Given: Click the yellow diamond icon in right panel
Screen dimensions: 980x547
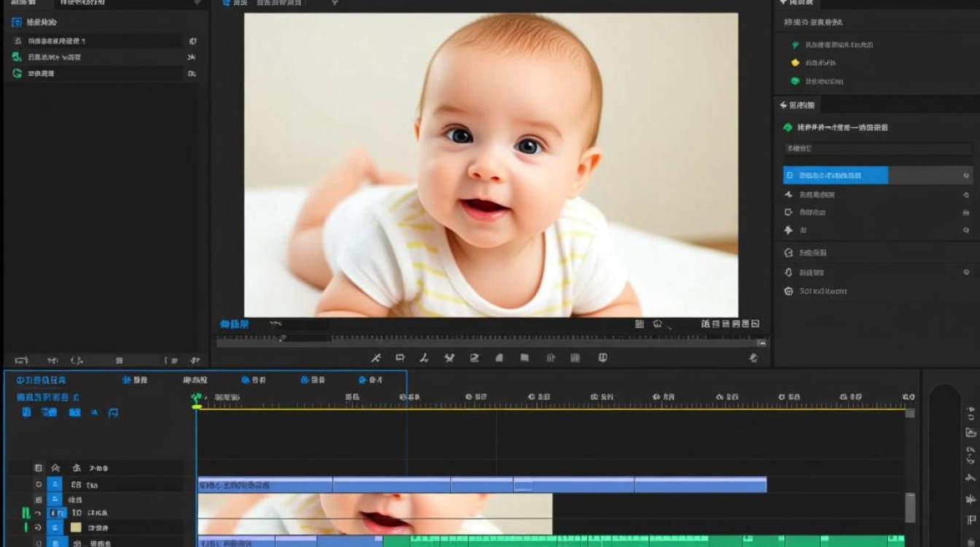Looking at the screenshot, I should pos(796,63).
